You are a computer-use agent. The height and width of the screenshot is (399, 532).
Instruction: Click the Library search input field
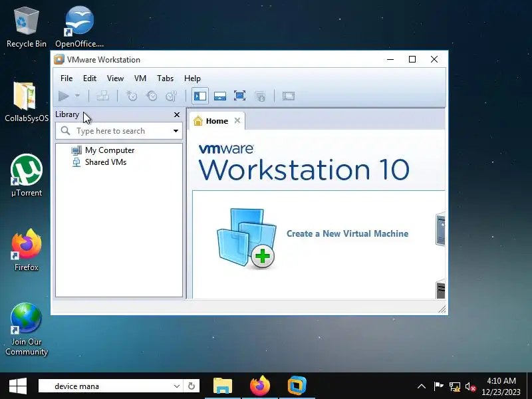click(119, 131)
